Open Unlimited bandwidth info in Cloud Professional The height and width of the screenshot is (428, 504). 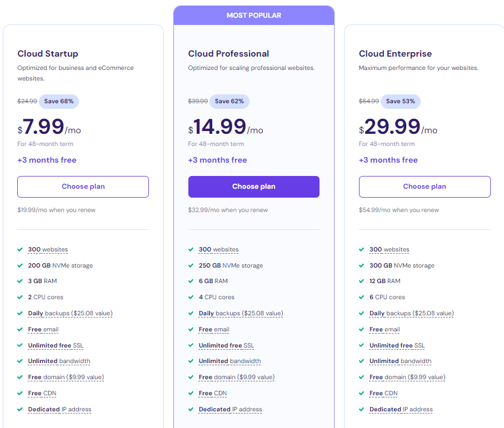click(x=230, y=361)
